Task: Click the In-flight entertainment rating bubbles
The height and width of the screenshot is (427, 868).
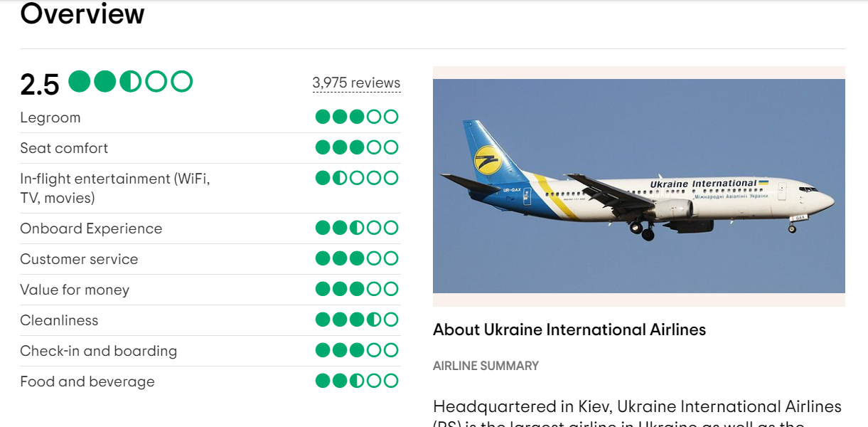Action: (x=357, y=178)
